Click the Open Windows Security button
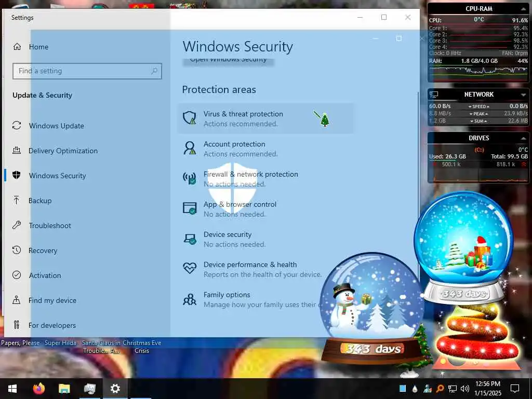Screen dimensions: 532x399 (229, 61)
